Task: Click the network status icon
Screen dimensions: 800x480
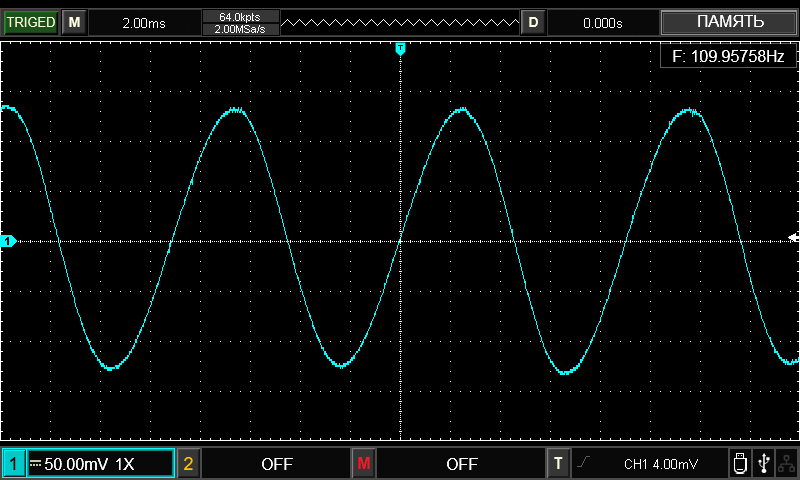Action: [787, 463]
